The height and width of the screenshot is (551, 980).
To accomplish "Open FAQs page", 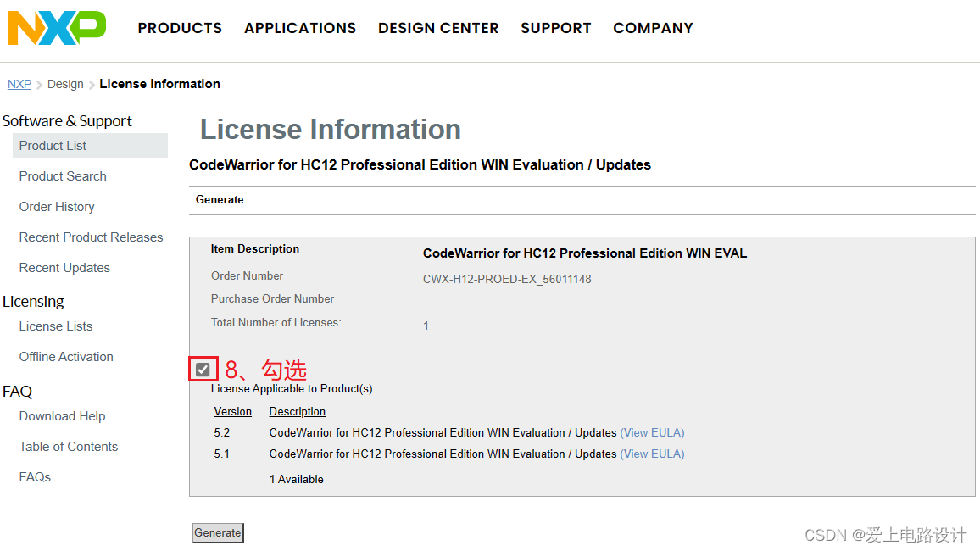I will pos(35,477).
